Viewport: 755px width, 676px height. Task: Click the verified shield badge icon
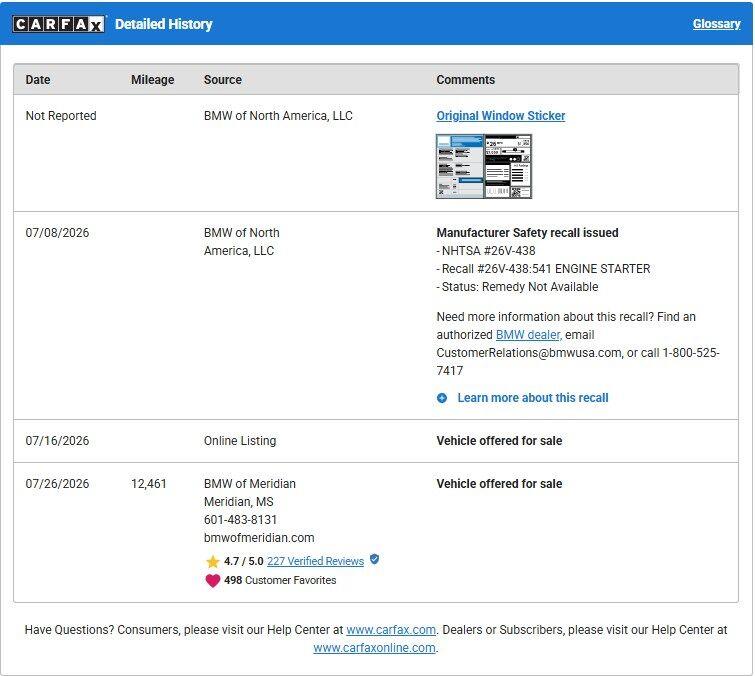point(374,559)
